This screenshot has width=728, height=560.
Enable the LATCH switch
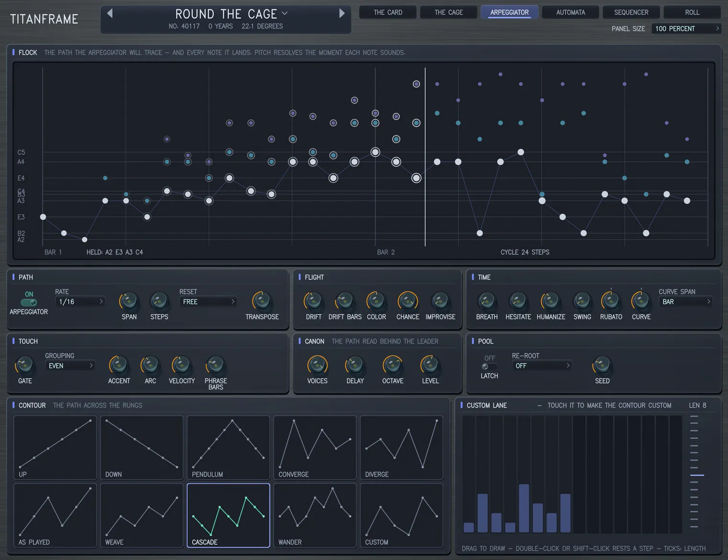pos(489,366)
